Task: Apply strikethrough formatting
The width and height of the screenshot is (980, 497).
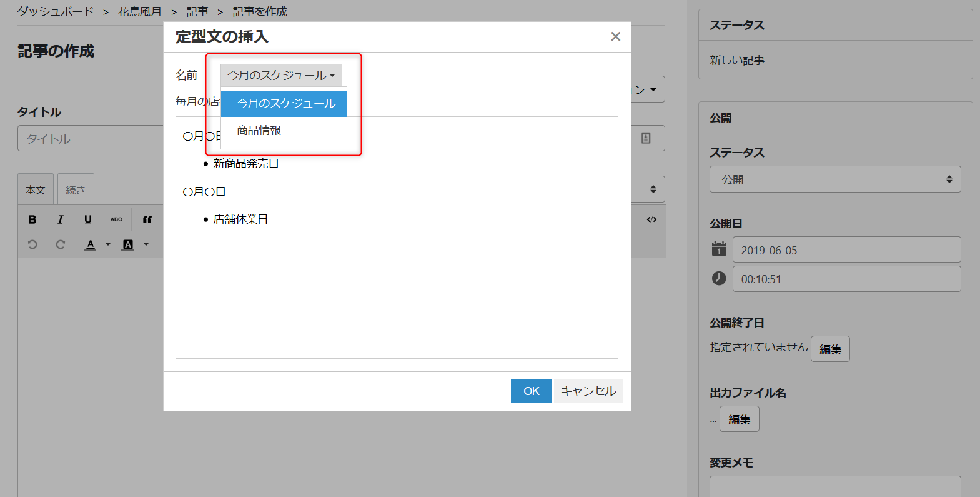Action: [x=116, y=219]
